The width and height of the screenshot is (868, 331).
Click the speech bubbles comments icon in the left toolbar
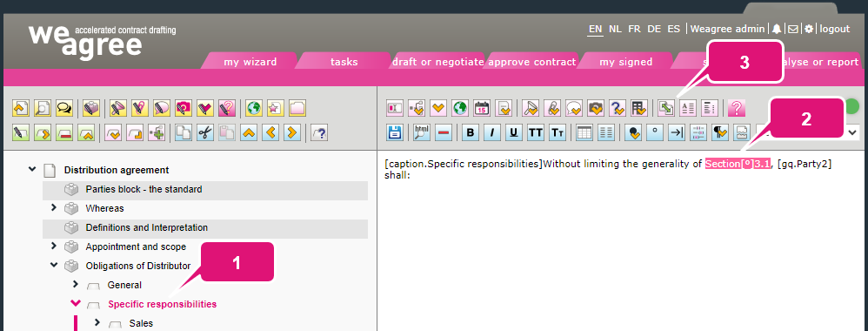click(64, 107)
